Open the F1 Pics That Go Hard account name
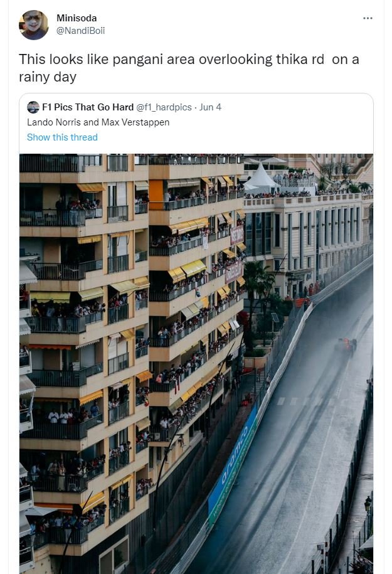The width and height of the screenshot is (392, 574). pyautogui.click(x=88, y=107)
